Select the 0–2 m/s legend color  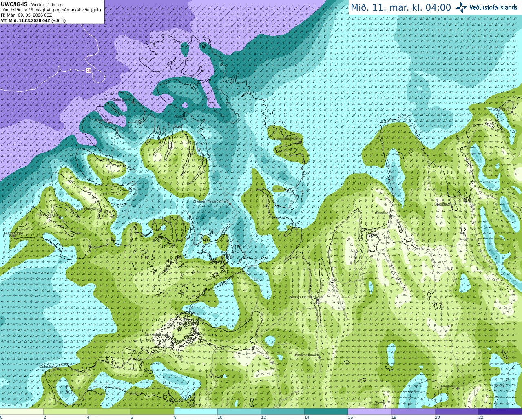22,411
